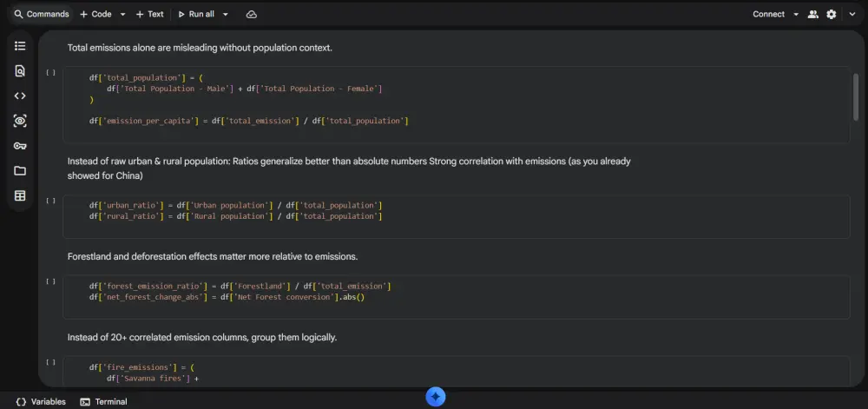
Task: Open the Variables panel
Action: pos(41,402)
